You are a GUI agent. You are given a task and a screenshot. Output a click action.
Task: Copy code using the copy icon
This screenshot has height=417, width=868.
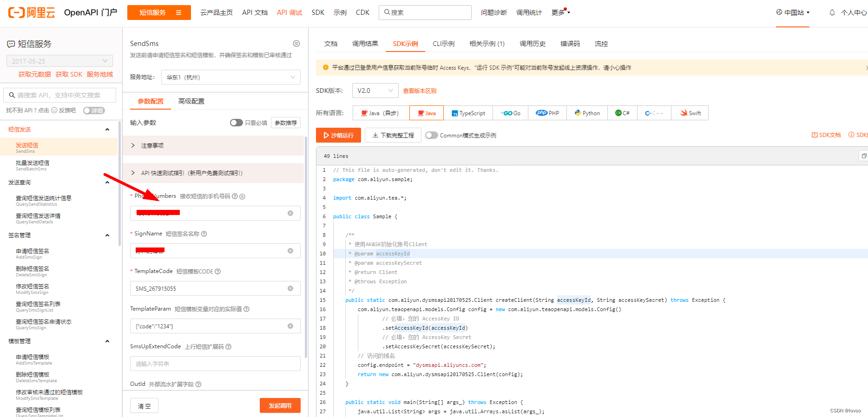(x=864, y=156)
